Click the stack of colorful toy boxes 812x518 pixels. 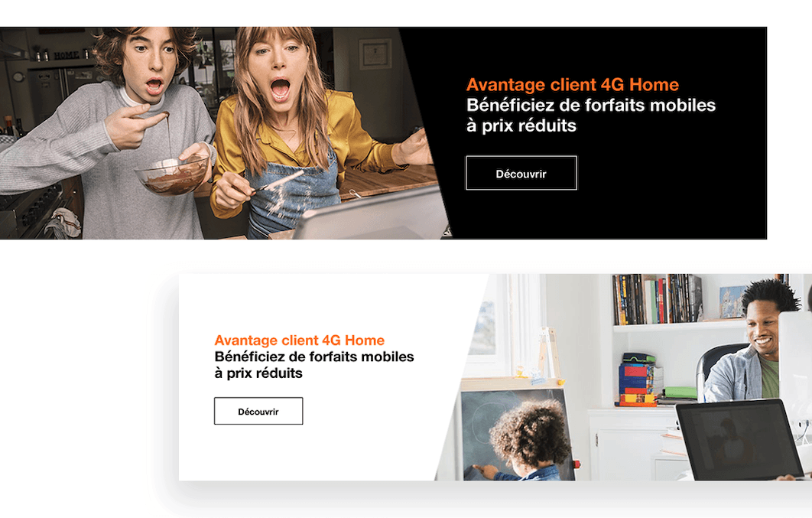click(x=638, y=380)
